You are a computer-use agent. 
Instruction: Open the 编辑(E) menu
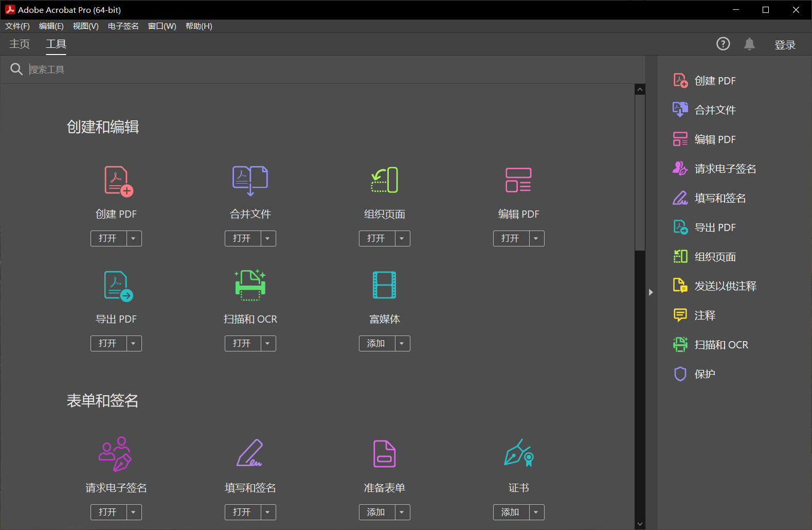click(51, 26)
